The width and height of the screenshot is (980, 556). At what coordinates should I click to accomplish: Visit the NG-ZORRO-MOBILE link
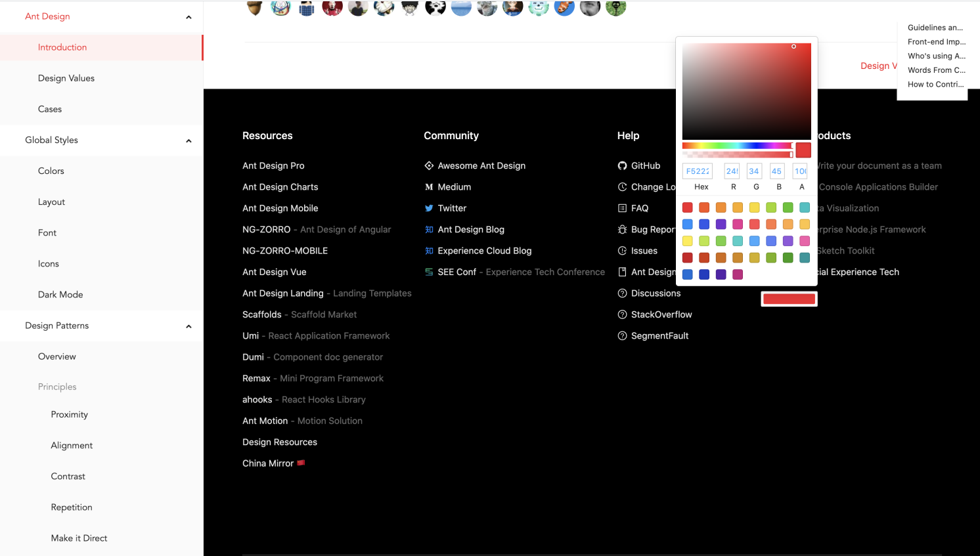click(285, 251)
